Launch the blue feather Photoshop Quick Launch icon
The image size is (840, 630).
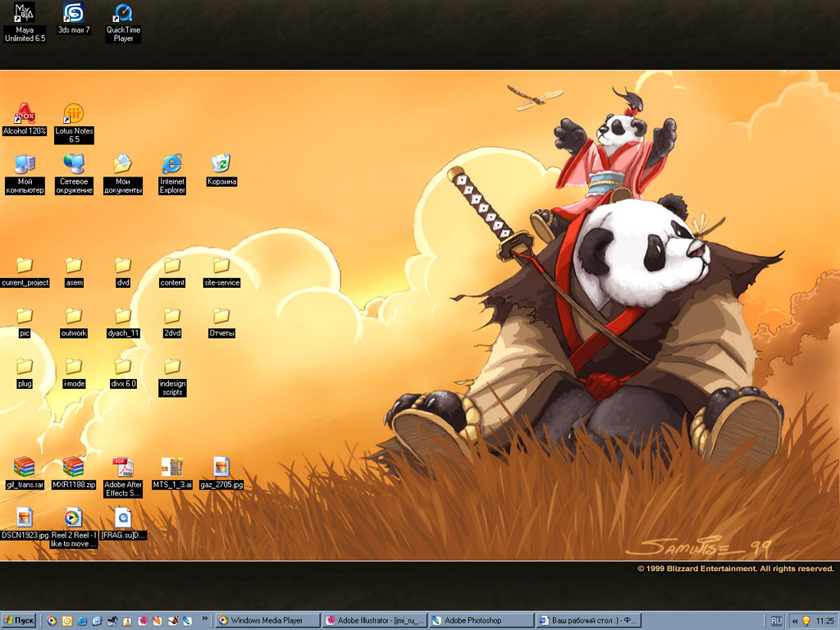click(x=187, y=621)
